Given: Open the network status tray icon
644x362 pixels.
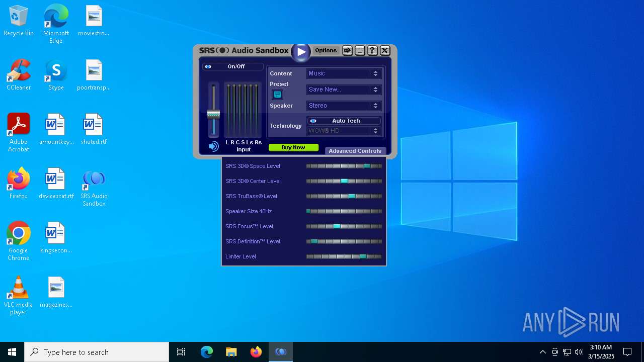Looking at the screenshot, I should click(567, 352).
